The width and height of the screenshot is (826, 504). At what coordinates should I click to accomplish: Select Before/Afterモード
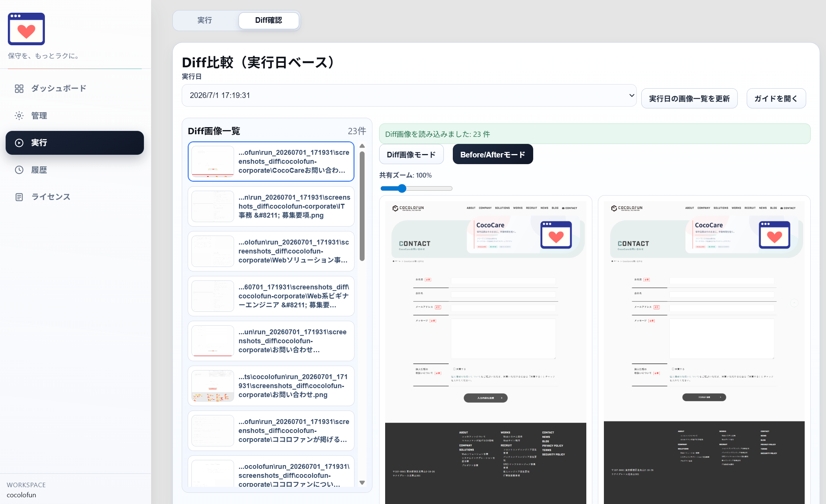(x=493, y=154)
